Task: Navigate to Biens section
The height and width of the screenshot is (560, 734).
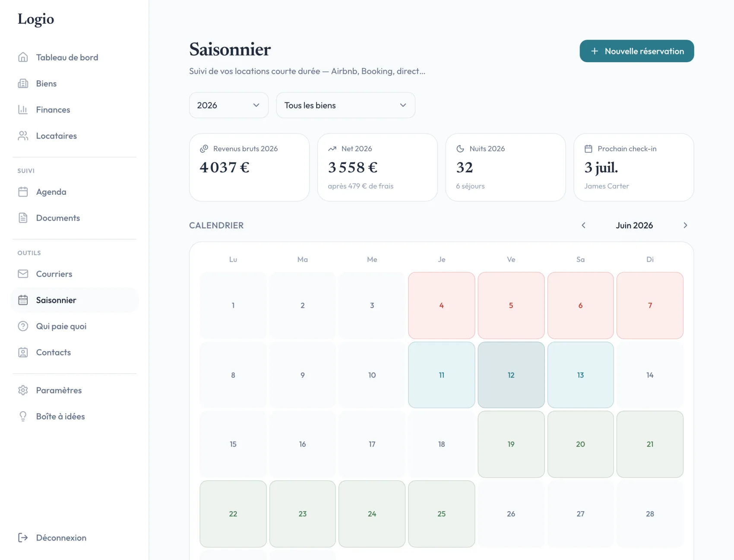Action: 74,84
